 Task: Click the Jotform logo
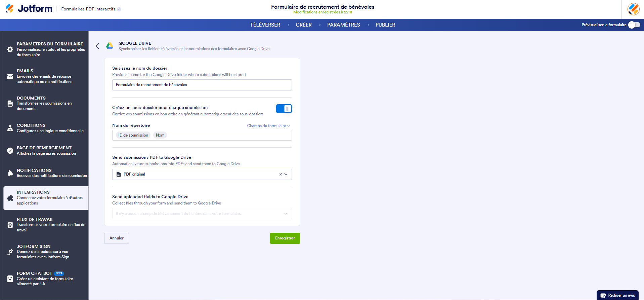(29, 9)
